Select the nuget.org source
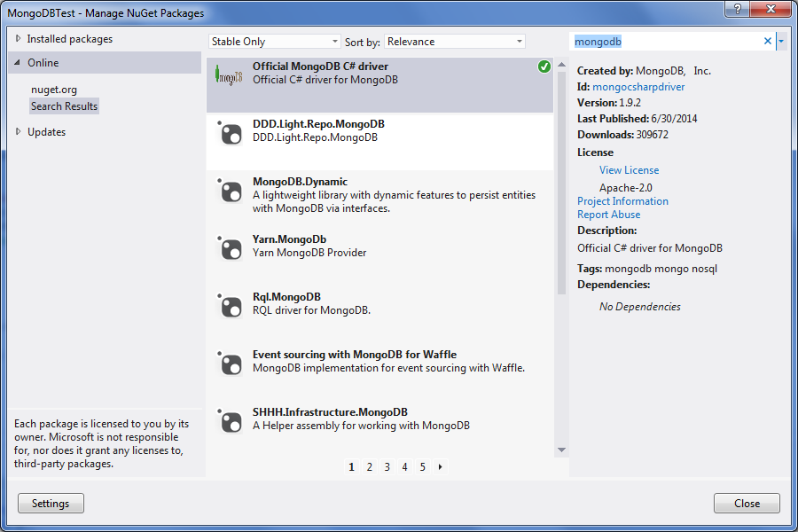798x532 pixels. [x=54, y=90]
